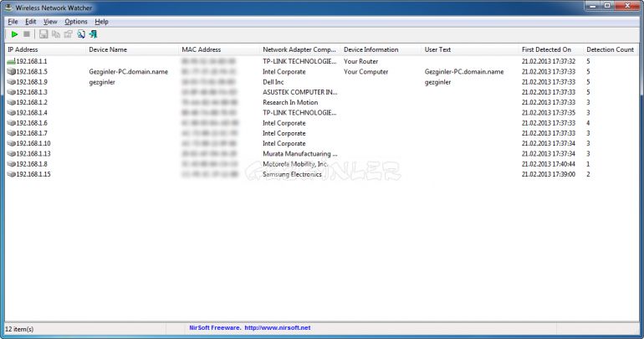
Task: Sort by the IP Address column header
Action: pos(45,49)
